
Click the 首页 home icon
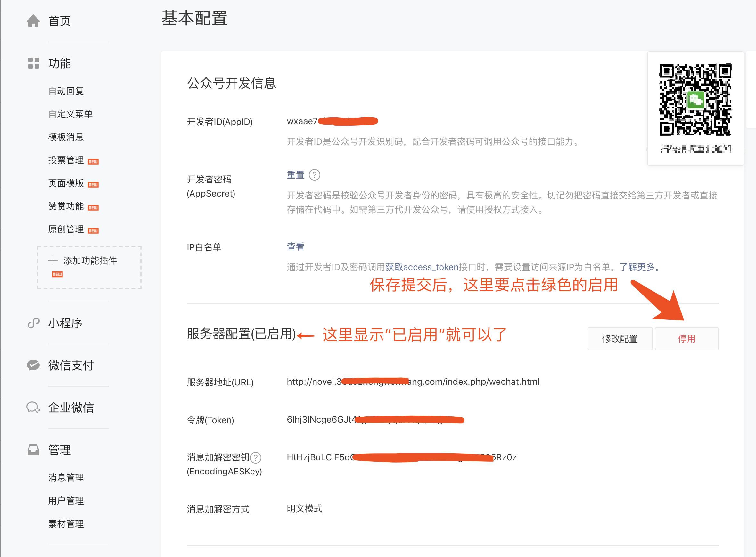tap(34, 21)
